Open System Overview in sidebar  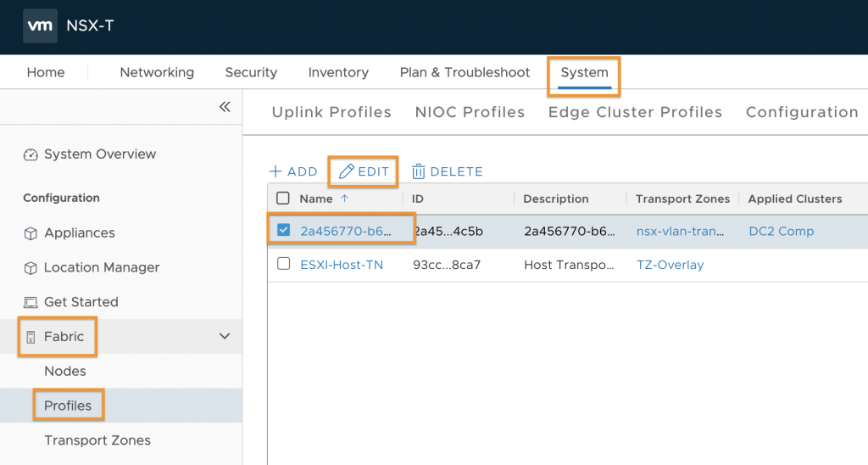point(100,154)
